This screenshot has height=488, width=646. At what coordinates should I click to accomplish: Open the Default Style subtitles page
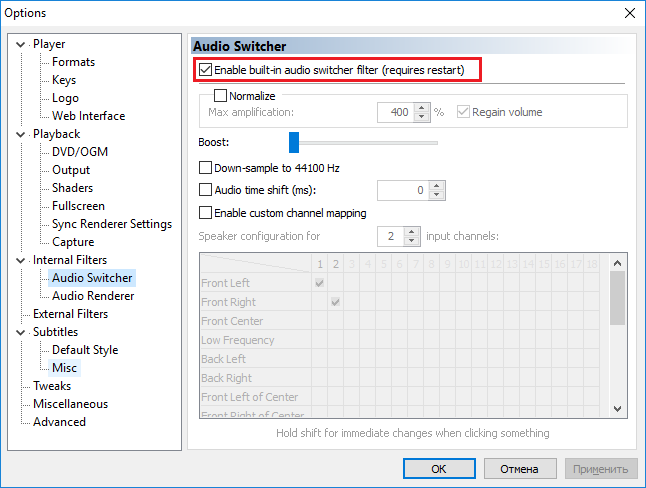pyautogui.click(x=85, y=350)
